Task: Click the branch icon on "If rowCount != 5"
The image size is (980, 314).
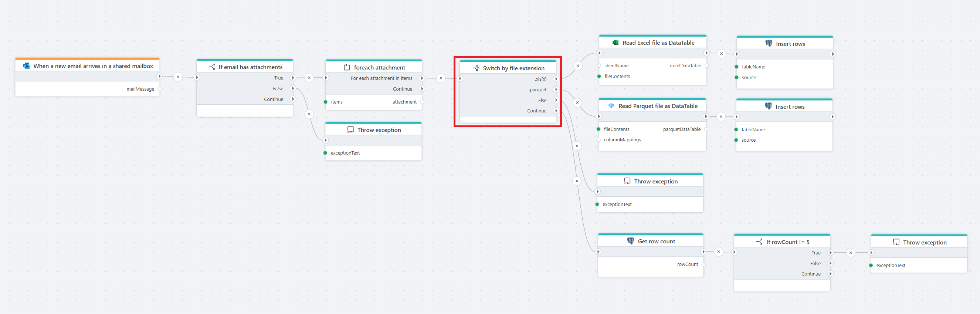Action: click(759, 242)
